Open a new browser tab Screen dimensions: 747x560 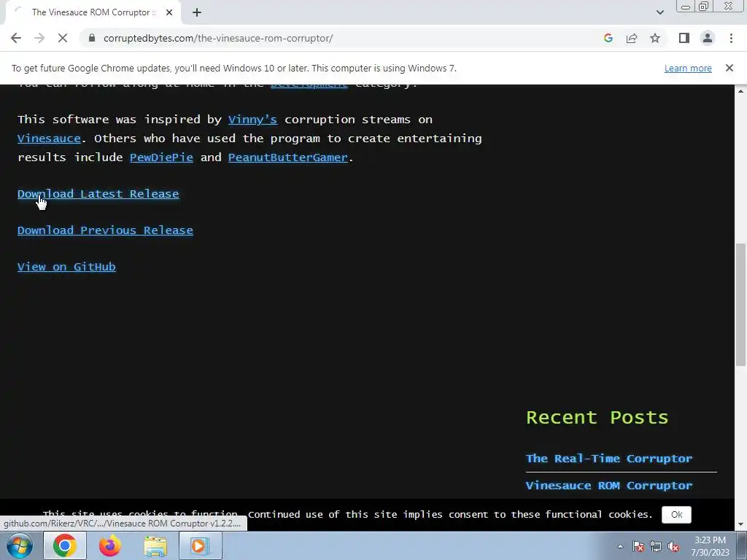(x=197, y=12)
